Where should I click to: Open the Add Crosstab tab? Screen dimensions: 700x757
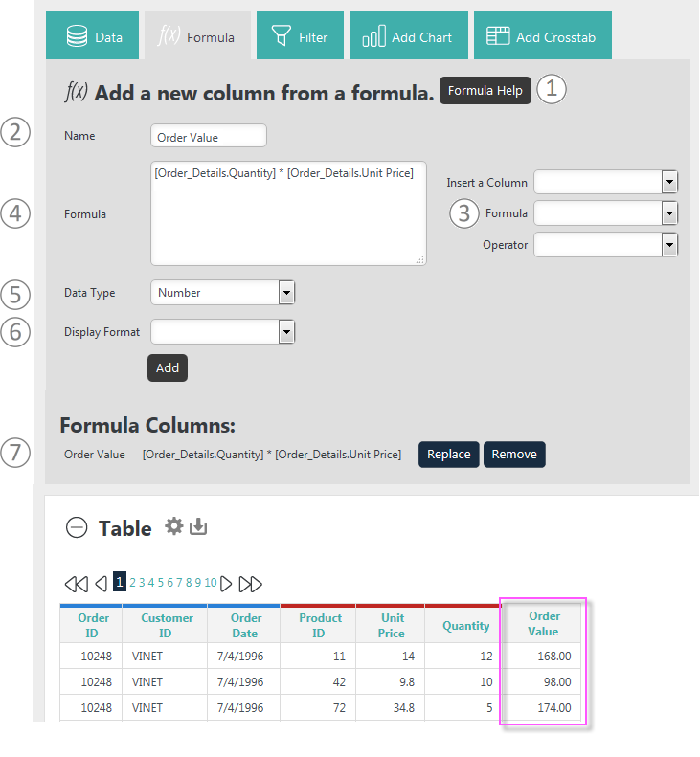pos(543,35)
